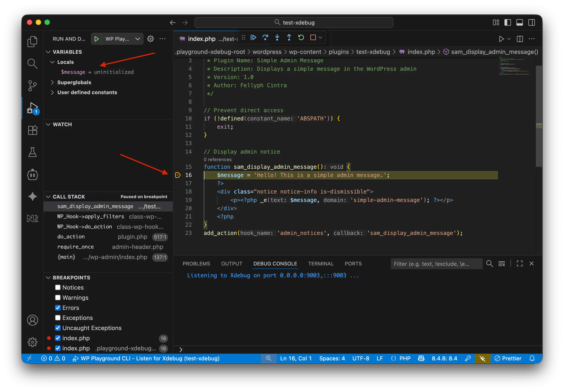Screen dimensions: 564x392
Task: Restart the debug session
Action: click(x=301, y=38)
